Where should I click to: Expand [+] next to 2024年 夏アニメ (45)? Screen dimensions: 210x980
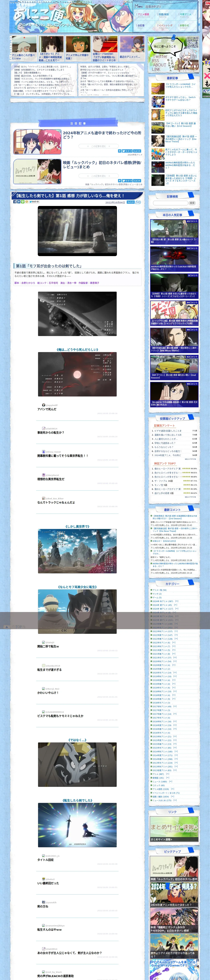click(176, 605)
